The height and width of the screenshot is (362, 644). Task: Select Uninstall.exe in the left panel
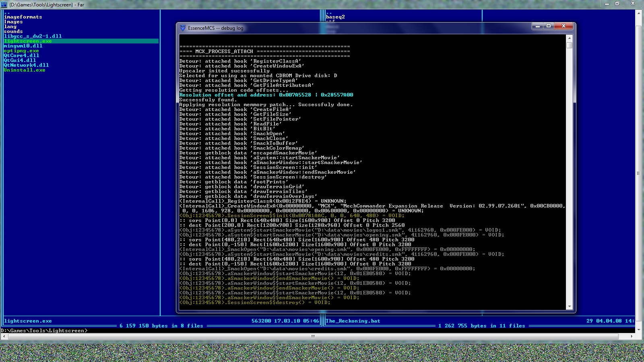point(25,70)
